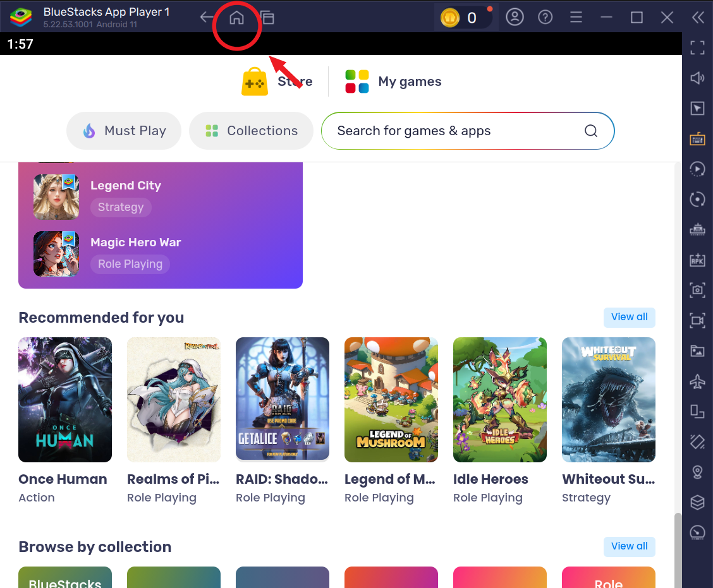This screenshot has height=588, width=713.
Task: Open the hamburger menu in title bar
Action: [576, 17]
